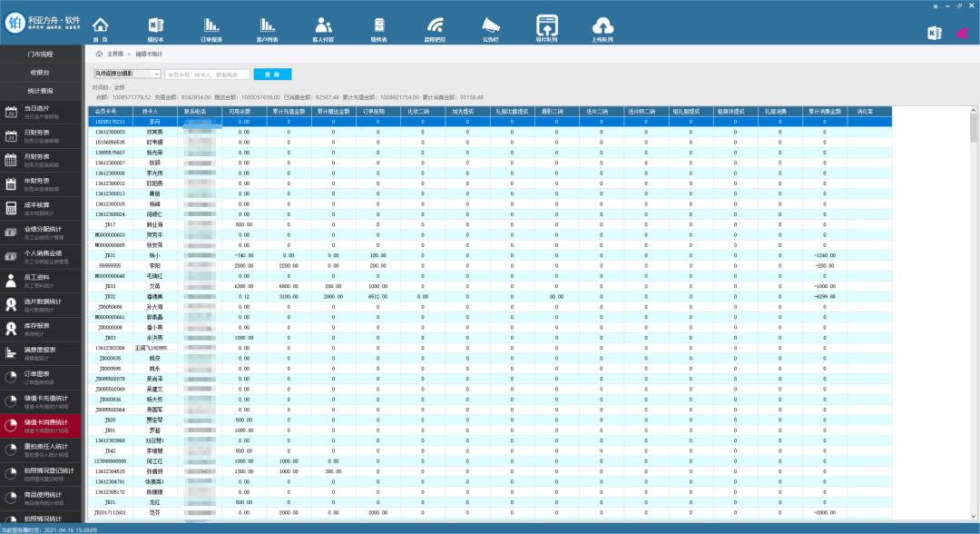Click the -6299.88 cumulative consumption cell
Screen dimensions: 980x534
(824, 296)
